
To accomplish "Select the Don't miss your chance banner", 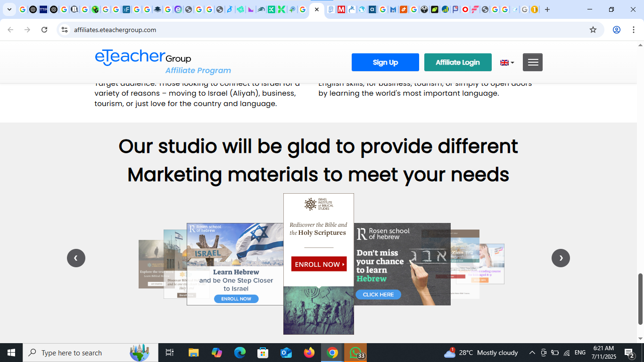I will coord(402,264).
